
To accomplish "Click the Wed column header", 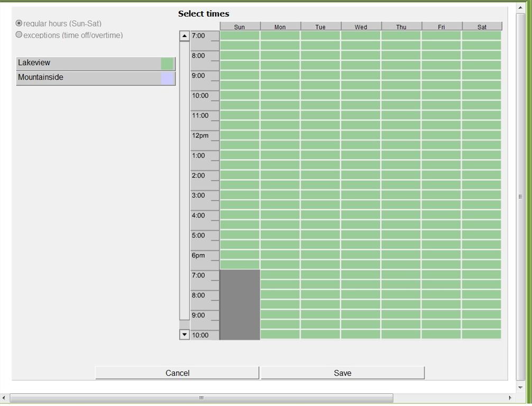I will (361, 26).
